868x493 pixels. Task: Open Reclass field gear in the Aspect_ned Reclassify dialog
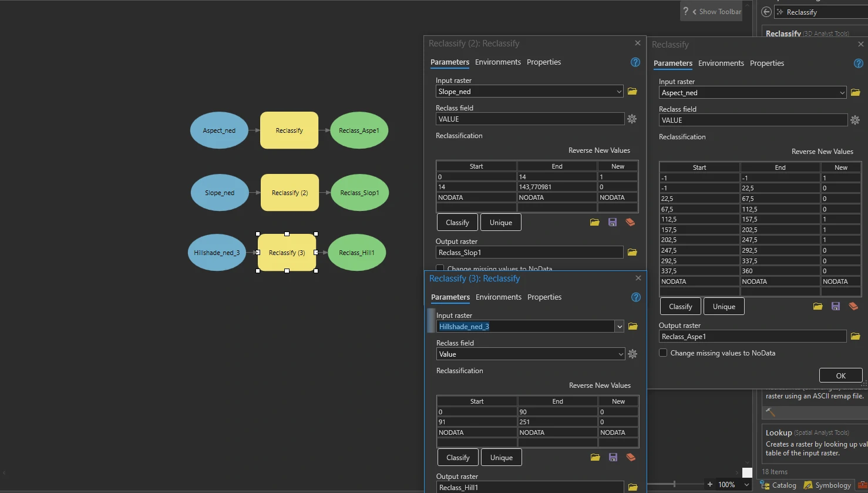[x=855, y=120]
